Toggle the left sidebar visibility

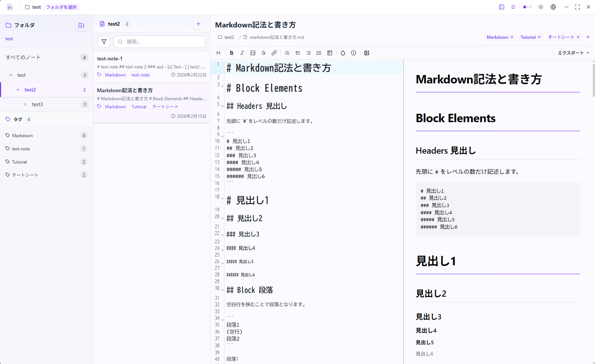click(x=502, y=7)
